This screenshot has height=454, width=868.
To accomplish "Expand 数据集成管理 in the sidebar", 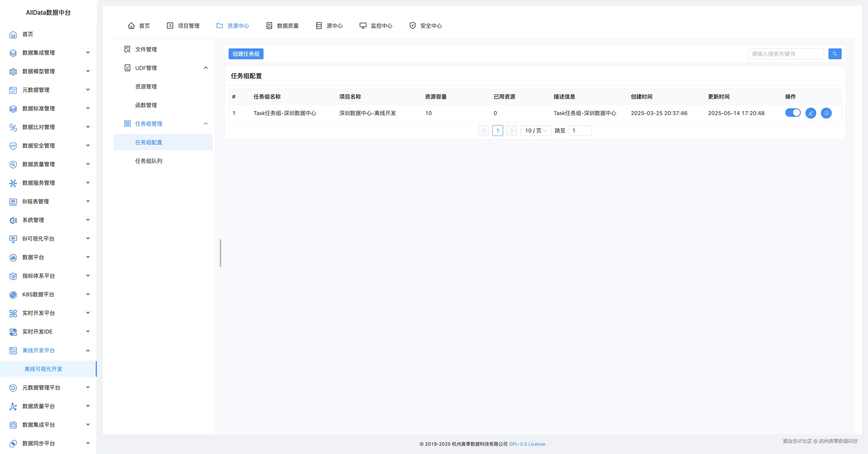I will (88, 52).
